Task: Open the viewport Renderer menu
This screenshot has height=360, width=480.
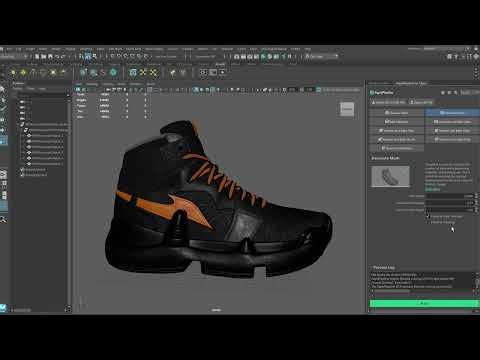Action: pyautogui.click(x=135, y=84)
